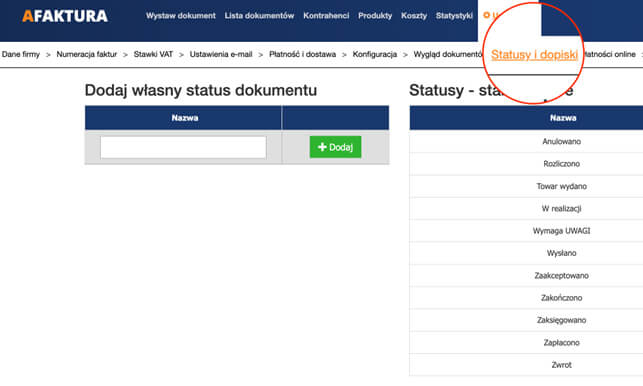Select the Rozliczono status row

(x=526, y=164)
